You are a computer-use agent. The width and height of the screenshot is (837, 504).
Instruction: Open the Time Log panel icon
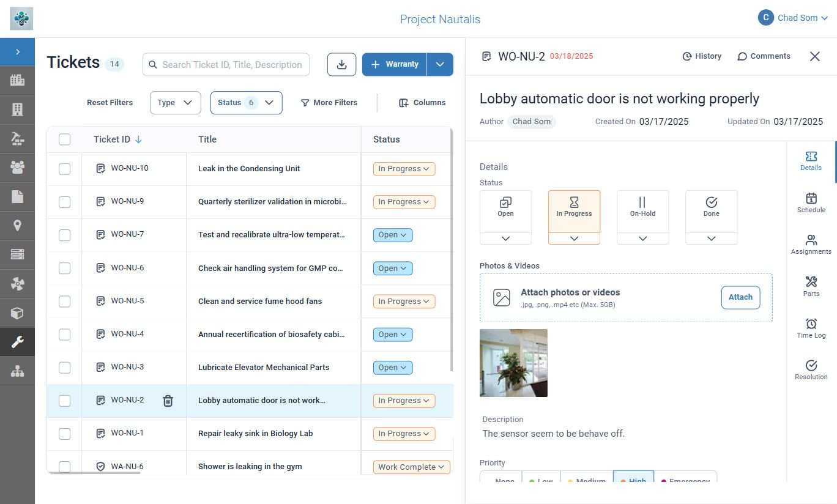[x=811, y=328]
